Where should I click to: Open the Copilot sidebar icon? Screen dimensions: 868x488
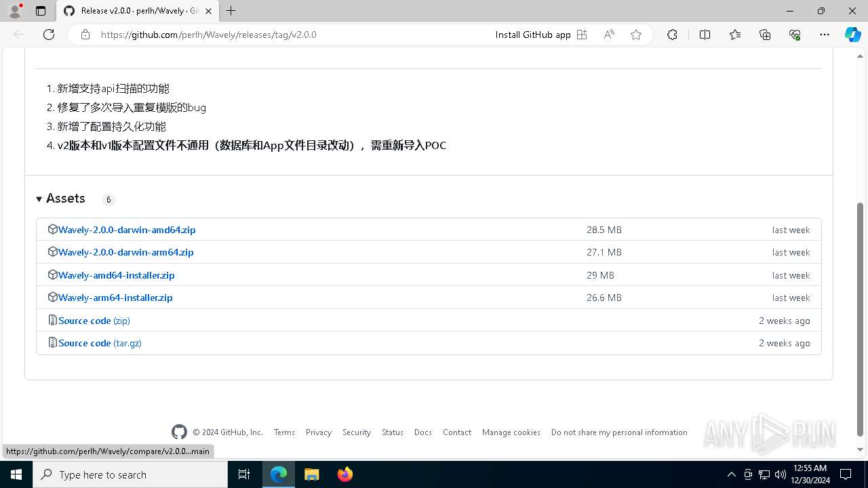pos(852,35)
